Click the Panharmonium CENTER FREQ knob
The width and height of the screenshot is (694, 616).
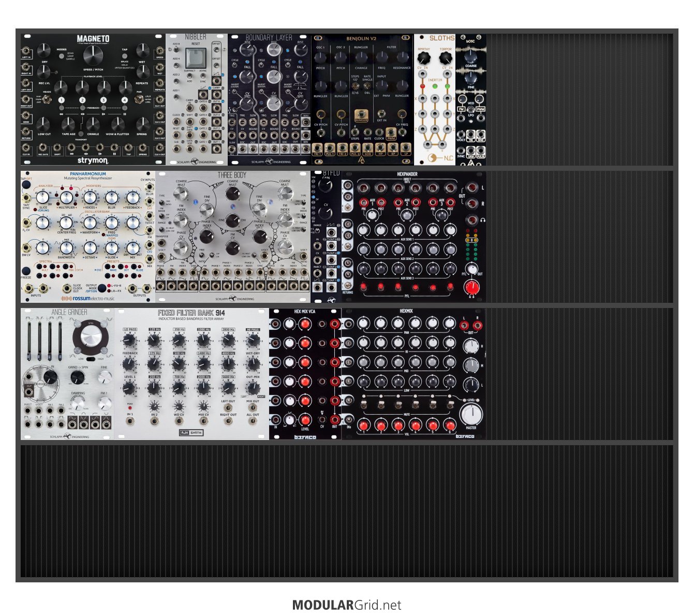pyautogui.click(x=66, y=223)
